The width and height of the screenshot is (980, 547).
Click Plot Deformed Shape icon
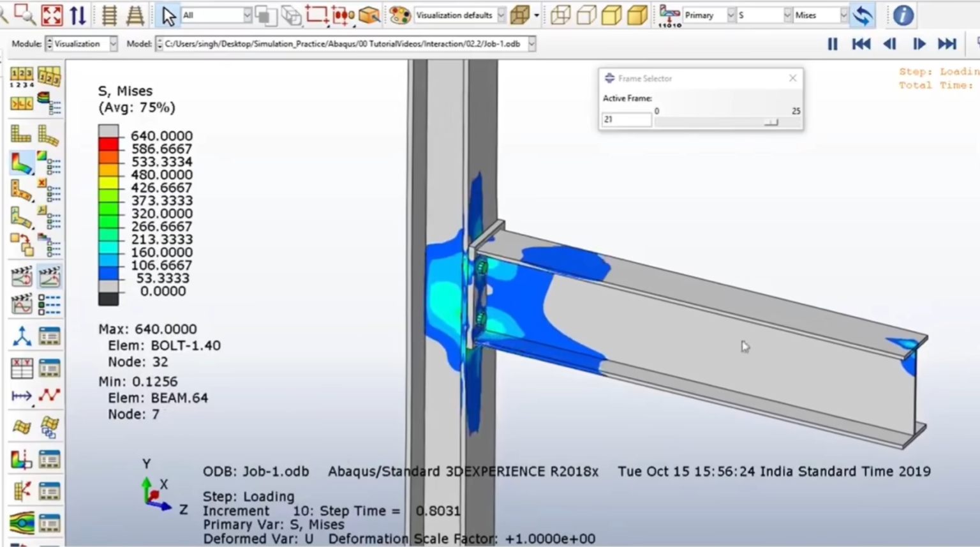(48, 134)
